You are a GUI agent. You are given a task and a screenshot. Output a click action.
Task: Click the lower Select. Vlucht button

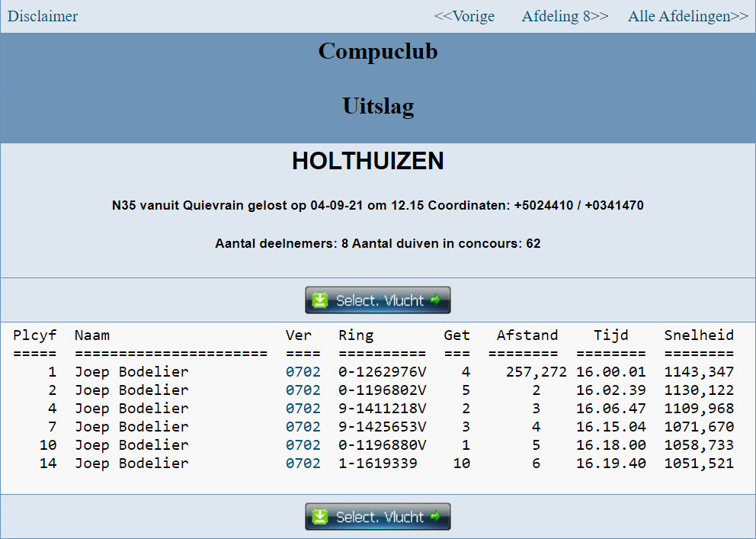point(378,516)
